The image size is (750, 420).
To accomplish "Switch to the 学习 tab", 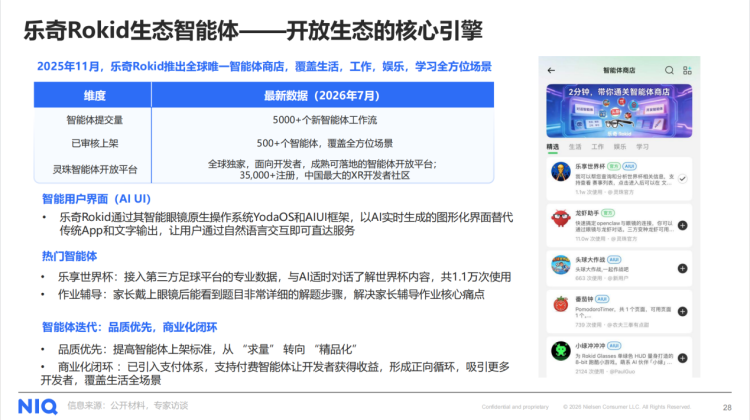I will click(642, 147).
